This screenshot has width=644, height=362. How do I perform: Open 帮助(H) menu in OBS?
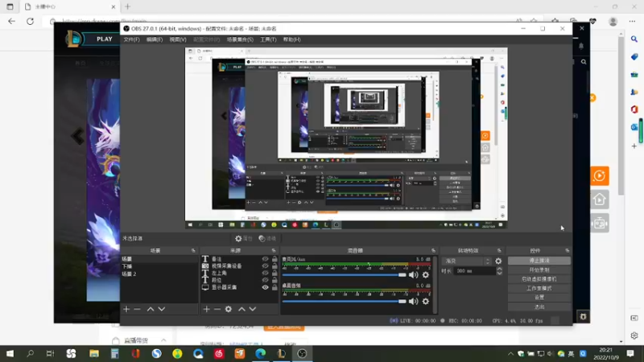point(291,39)
